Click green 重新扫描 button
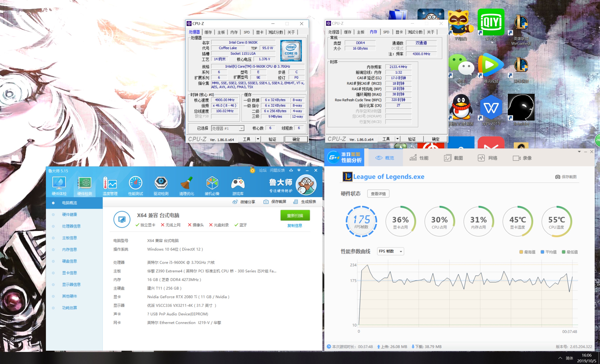 [295, 216]
